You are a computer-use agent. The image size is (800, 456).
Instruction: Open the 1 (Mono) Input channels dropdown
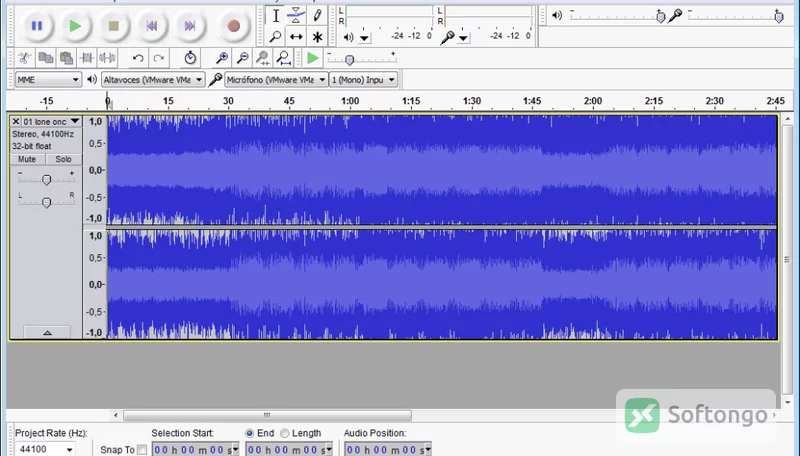[x=363, y=80]
